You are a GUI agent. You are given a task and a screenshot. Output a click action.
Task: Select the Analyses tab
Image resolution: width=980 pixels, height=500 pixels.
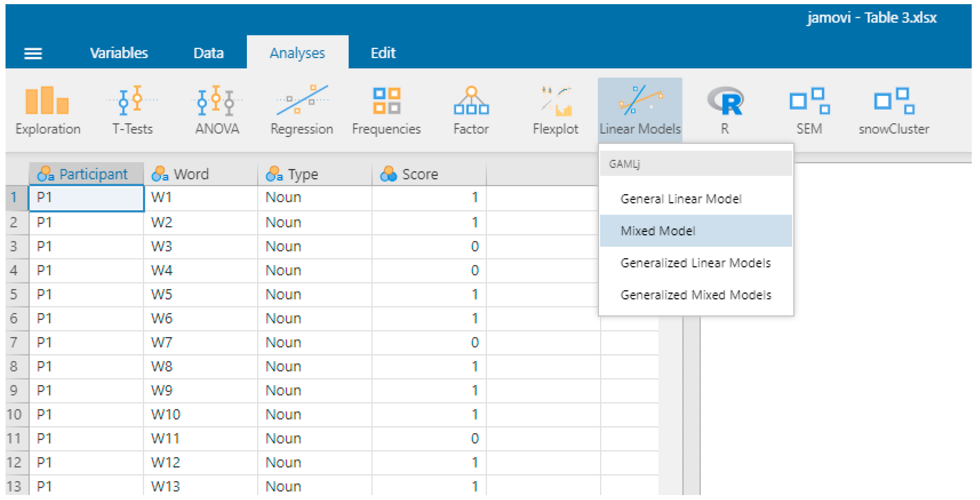click(x=298, y=53)
